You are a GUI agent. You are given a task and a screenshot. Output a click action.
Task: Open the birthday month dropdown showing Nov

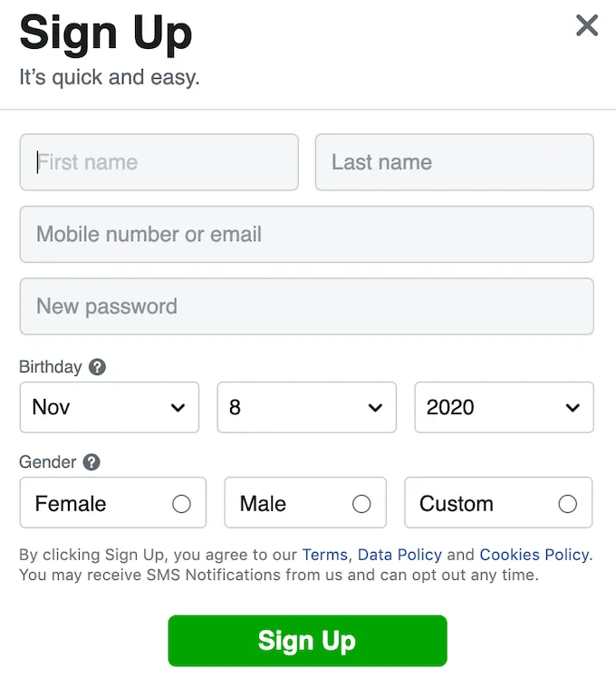109,408
